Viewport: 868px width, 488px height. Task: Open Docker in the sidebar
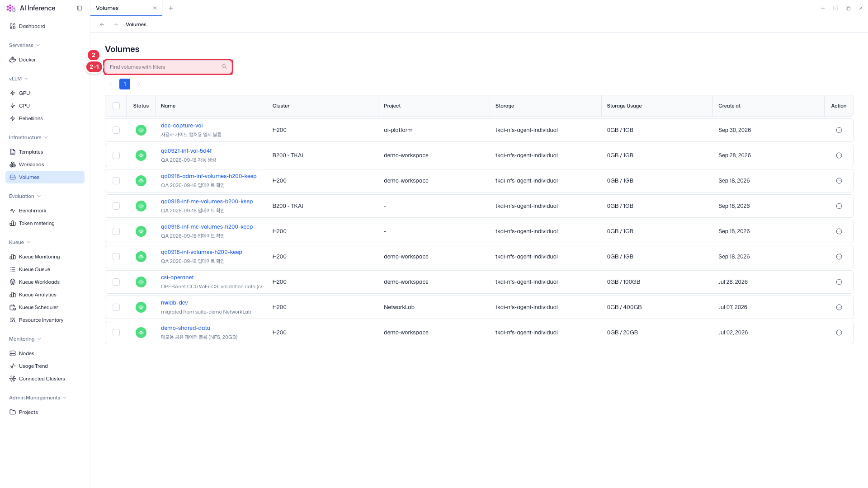(45, 60)
